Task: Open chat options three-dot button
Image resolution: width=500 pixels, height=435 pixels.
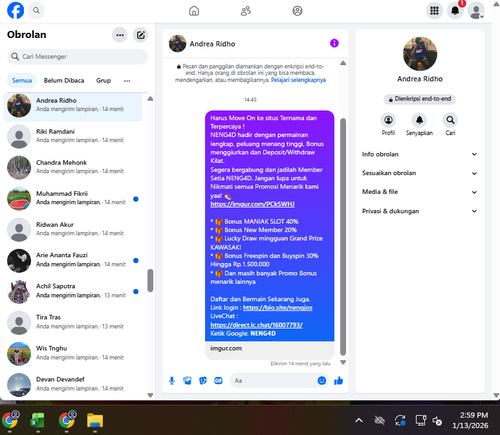Action: [120, 35]
